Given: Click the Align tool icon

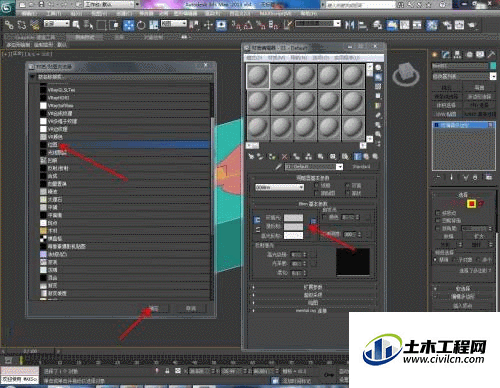Looking at the screenshot, I should click(362, 25).
